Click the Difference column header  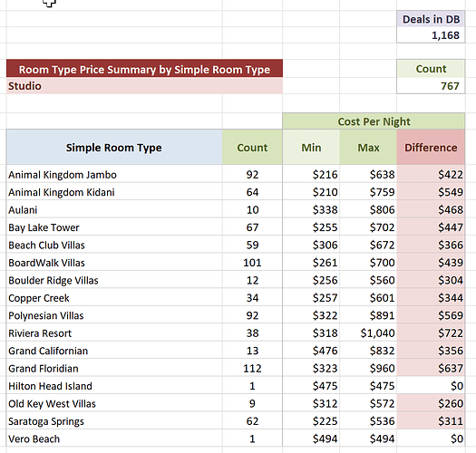click(431, 148)
